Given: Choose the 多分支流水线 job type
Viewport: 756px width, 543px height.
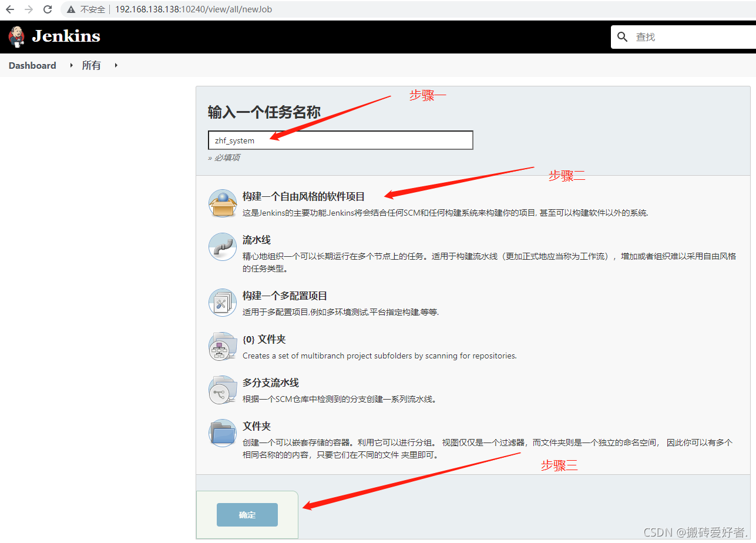Looking at the screenshot, I should pyautogui.click(x=271, y=383).
